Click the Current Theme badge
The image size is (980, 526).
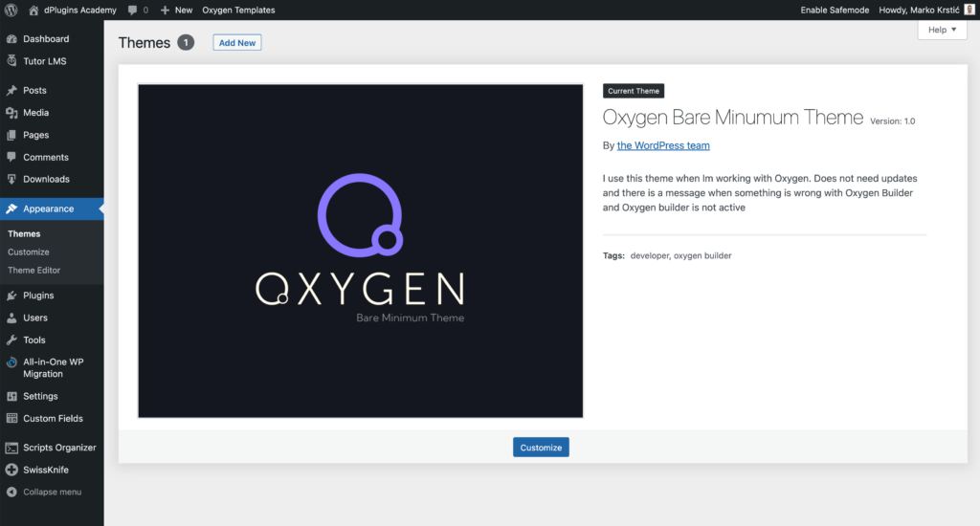tap(634, 91)
